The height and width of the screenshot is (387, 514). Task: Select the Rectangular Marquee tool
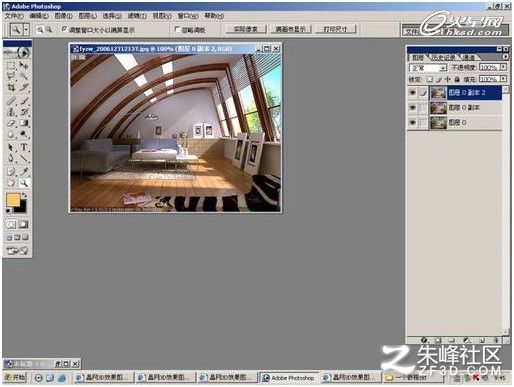coord(11,65)
